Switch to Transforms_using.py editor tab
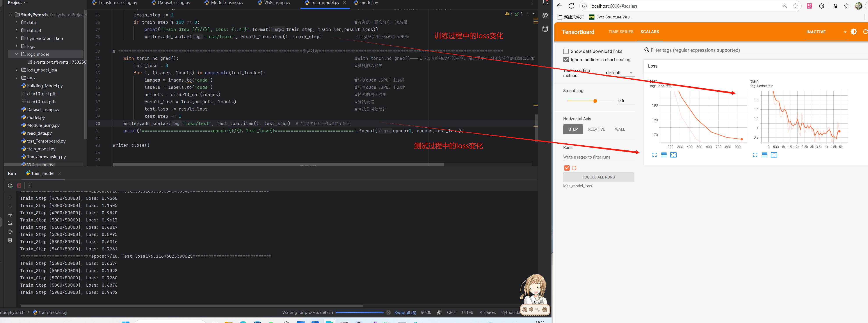 (115, 3)
